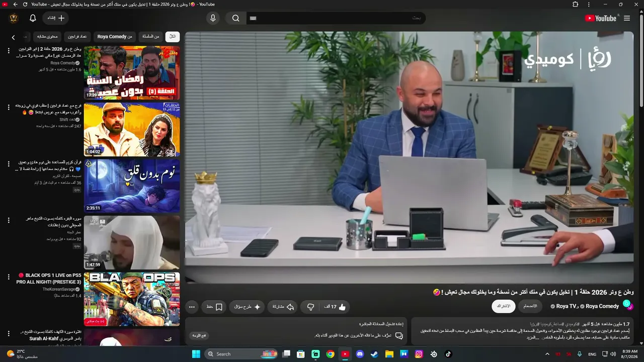Select the 'عماد فراجين' filter chip
The height and width of the screenshot is (362, 644).
pos(77,37)
